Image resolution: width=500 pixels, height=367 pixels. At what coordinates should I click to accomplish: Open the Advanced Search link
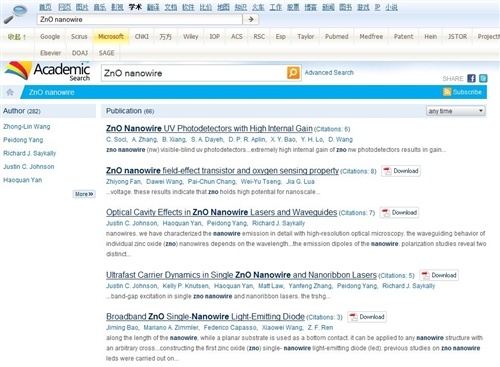[x=329, y=73]
